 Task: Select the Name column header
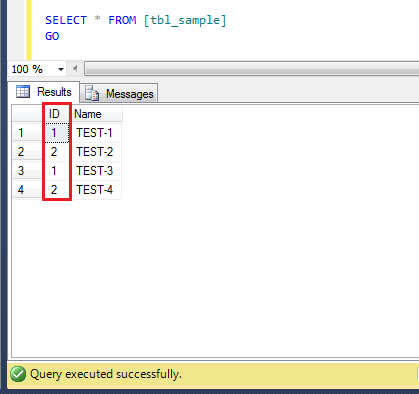pos(97,114)
